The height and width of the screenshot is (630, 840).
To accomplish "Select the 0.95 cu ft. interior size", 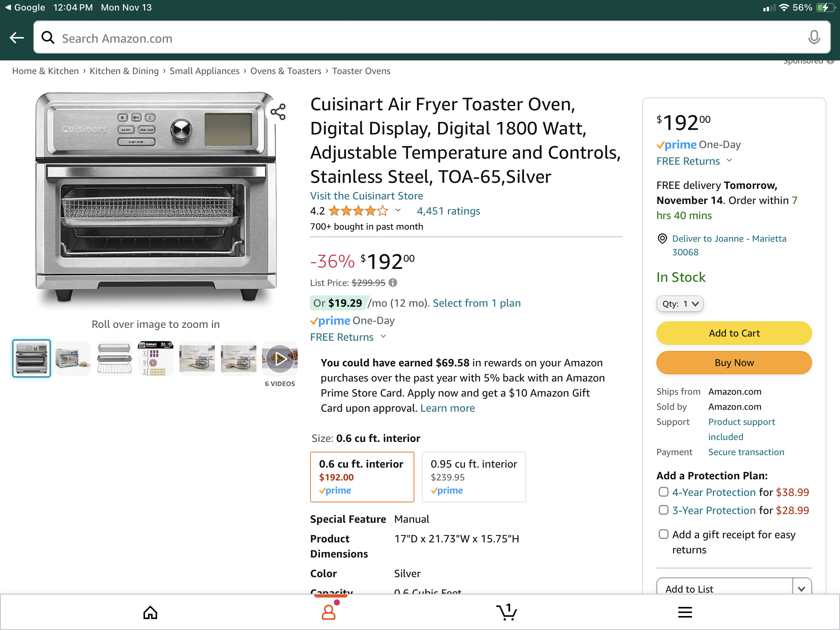I will [474, 477].
